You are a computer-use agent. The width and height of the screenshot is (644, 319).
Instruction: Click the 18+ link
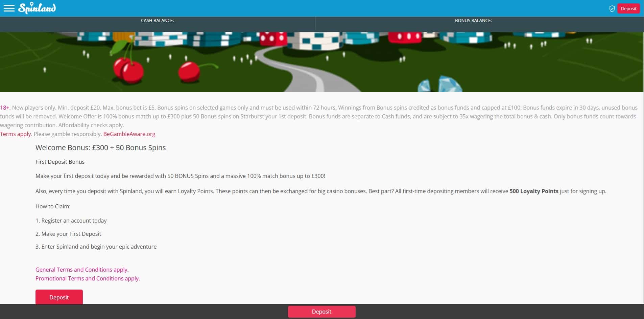(5, 108)
